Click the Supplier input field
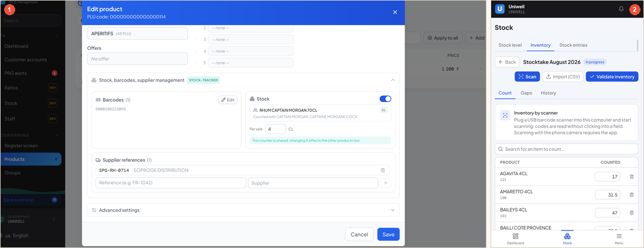Viewport: 644px width, 248px height. 313,183
